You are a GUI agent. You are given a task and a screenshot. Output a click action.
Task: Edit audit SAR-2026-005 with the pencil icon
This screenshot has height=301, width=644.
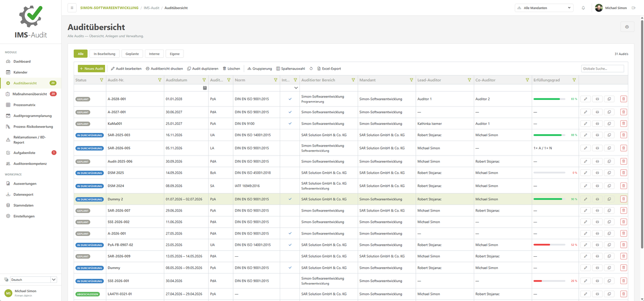(586, 148)
